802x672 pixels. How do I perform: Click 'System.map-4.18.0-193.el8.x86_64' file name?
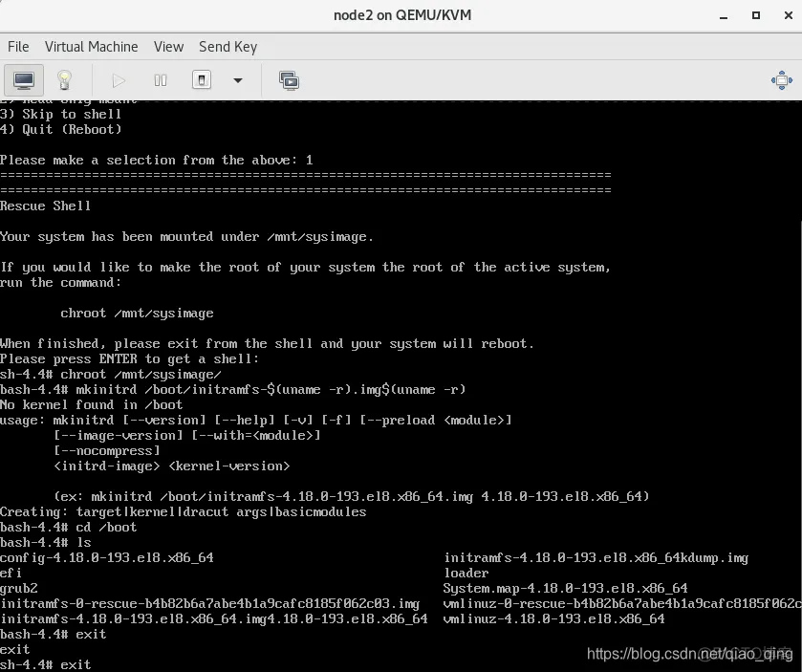tap(565, 588)
